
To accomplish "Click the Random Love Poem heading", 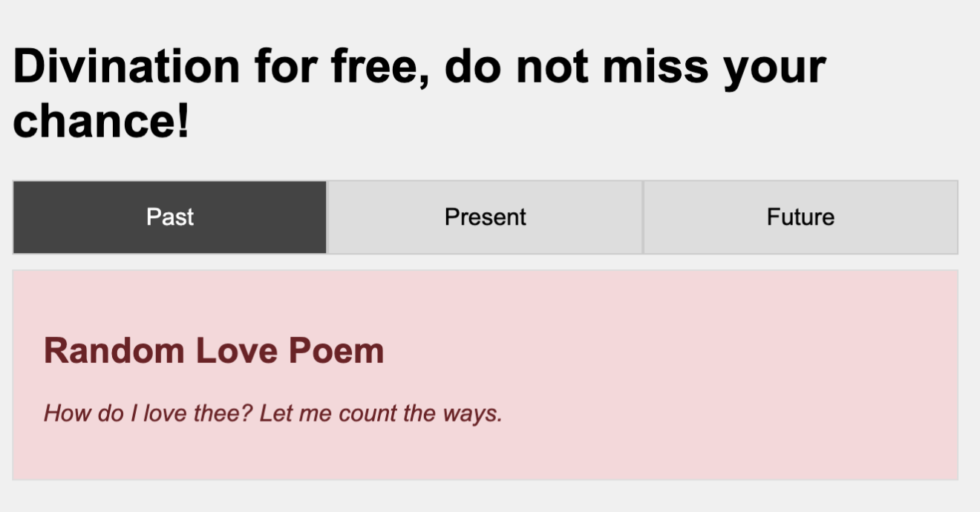I will click(x=214, y=350).
